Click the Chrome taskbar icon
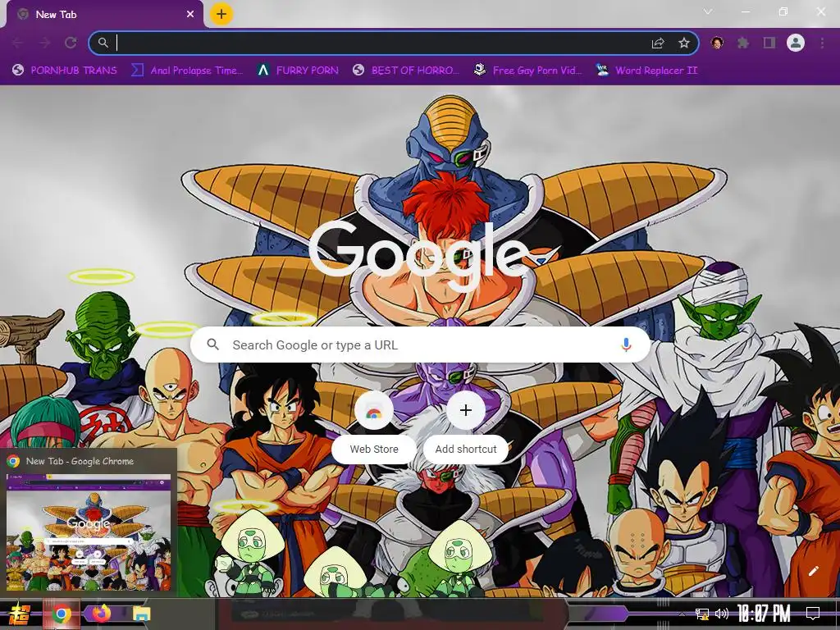This screenshot has width=840, height=630. pos(61,614)
